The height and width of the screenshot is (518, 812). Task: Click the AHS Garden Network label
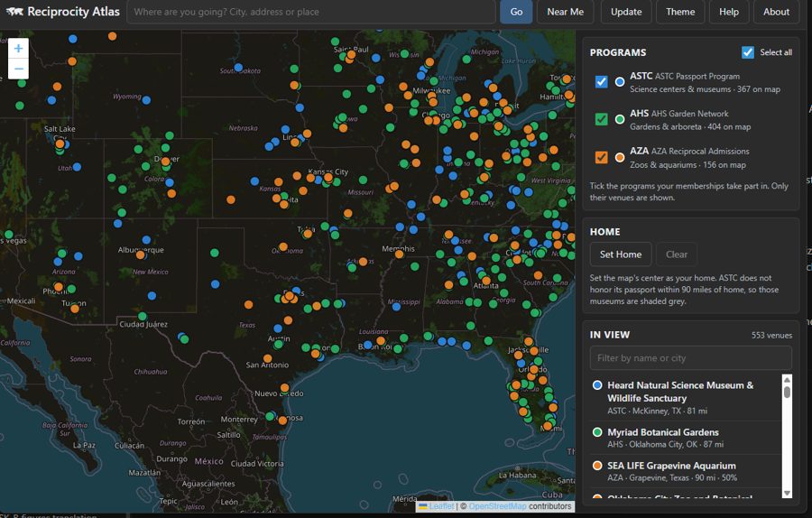tap(678, 114)
